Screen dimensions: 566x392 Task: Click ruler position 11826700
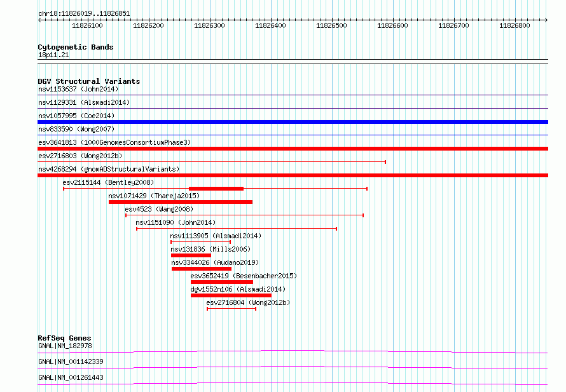point(453,25)
